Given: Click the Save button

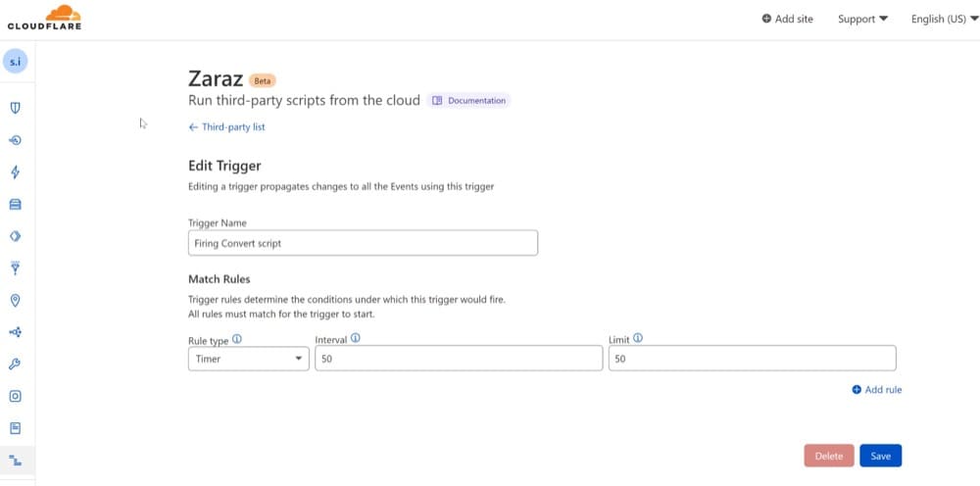Looking at the screenshot, I should [x=881, y=456].
